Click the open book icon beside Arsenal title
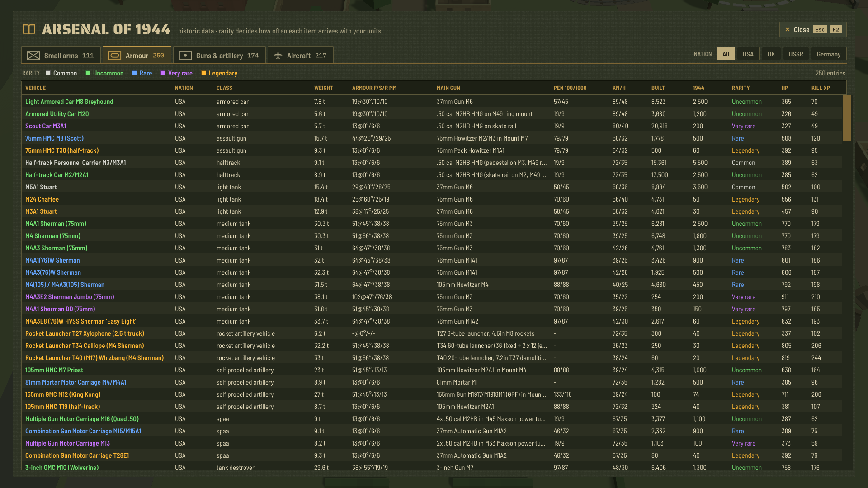 click(29, 29)
